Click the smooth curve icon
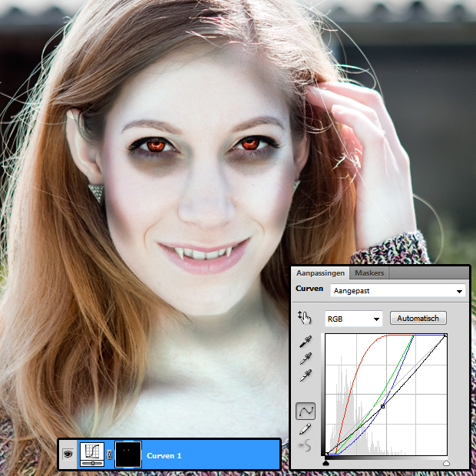This screenshot has width=476, height=476. (x=305, y=446)
